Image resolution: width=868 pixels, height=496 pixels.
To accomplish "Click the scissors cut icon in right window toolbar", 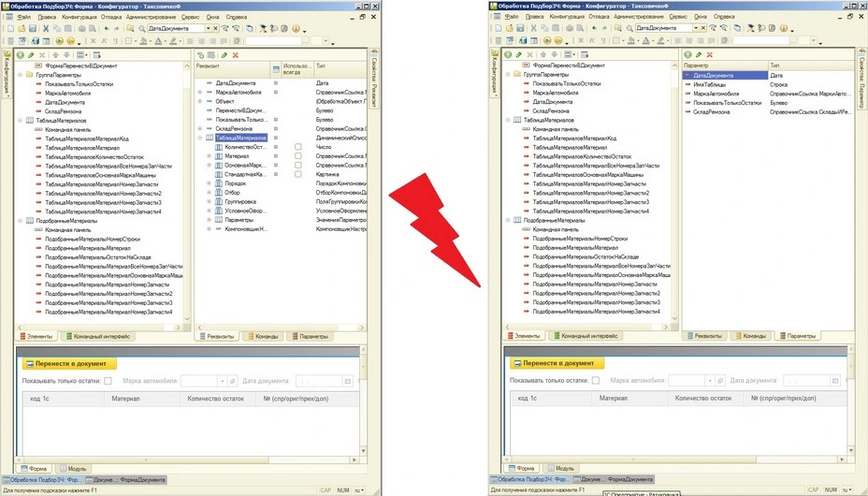I will tap(532, 29).
